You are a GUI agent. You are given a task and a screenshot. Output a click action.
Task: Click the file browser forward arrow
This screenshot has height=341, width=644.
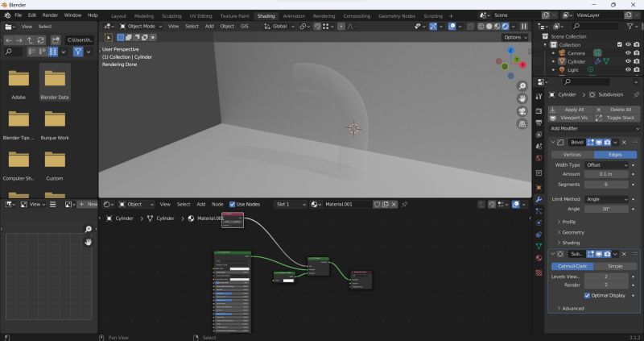(19, 40)
